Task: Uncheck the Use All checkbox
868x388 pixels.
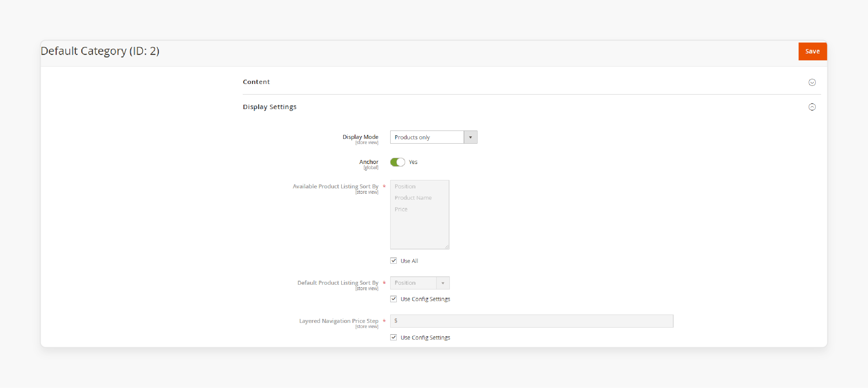Action: pos(393,261)
